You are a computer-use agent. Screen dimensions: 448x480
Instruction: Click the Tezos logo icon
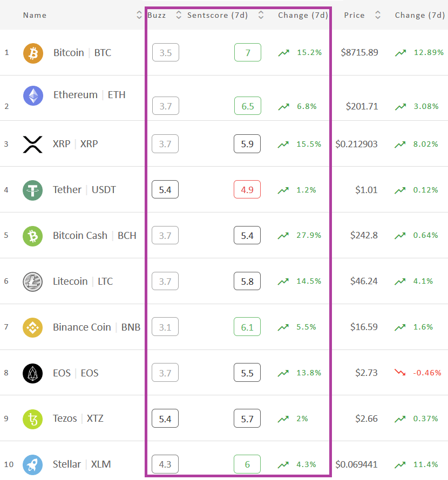pyautogui.click(x=32, y=419)
